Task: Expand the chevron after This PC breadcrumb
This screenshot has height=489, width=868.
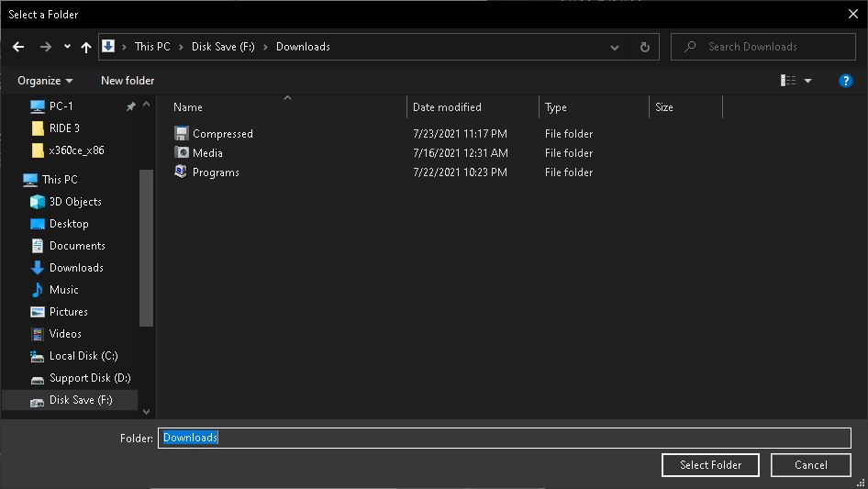Action: pos(181,47)
